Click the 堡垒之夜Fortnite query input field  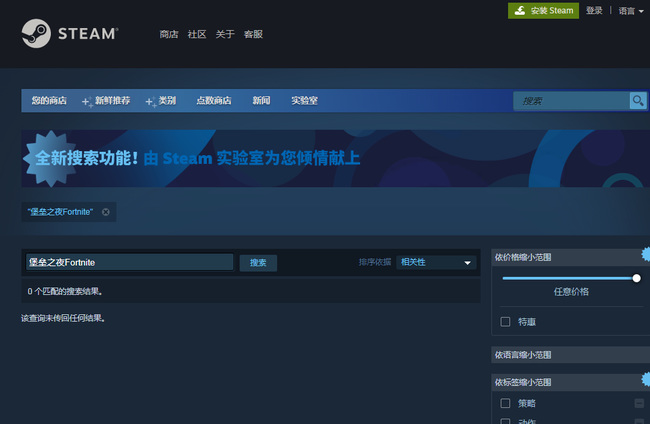point(129,262)
